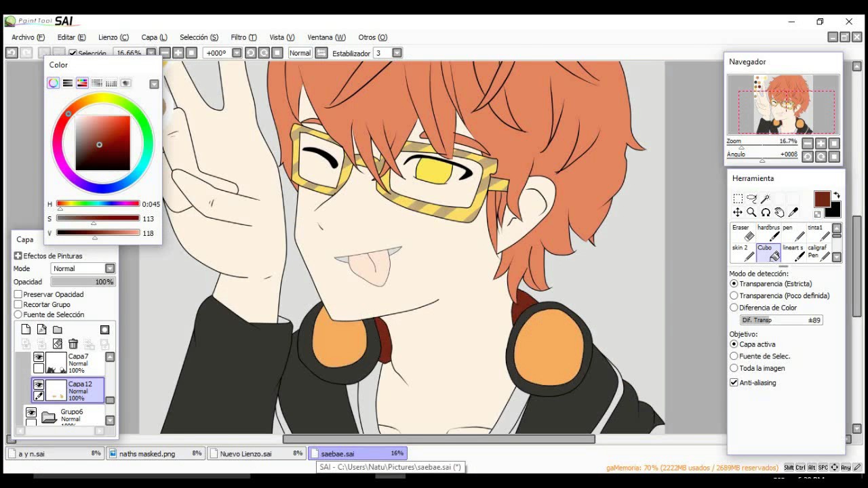Select Fuente de Selec. target option
Image resolution: width=868 pixels, height=488 pixels.
coord(734,356)
